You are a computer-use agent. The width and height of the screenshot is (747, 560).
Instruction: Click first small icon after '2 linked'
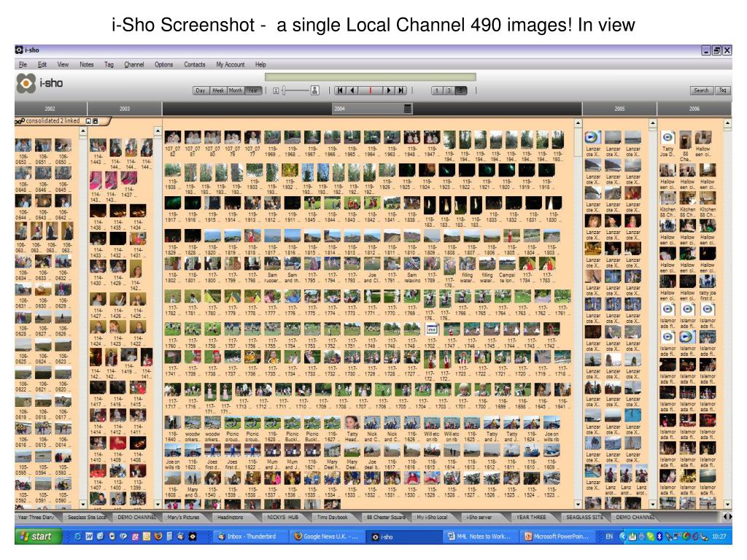88,122
